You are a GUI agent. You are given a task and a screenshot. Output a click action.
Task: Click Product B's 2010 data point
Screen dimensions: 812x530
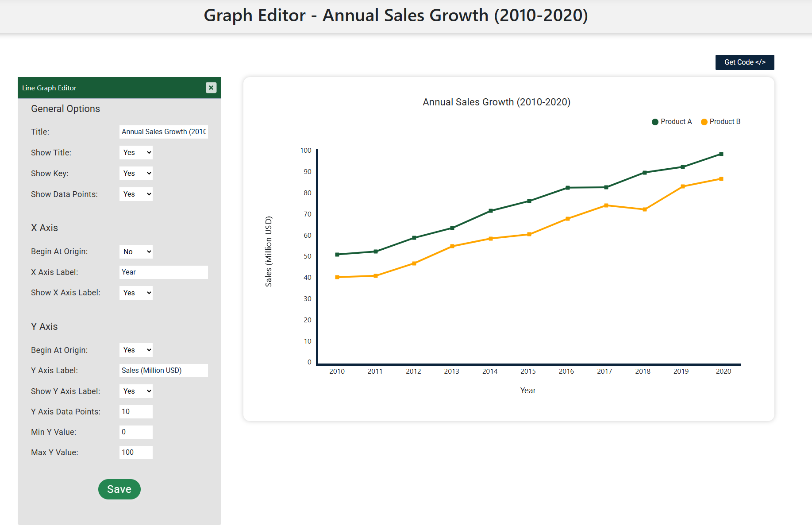[337, 277]
